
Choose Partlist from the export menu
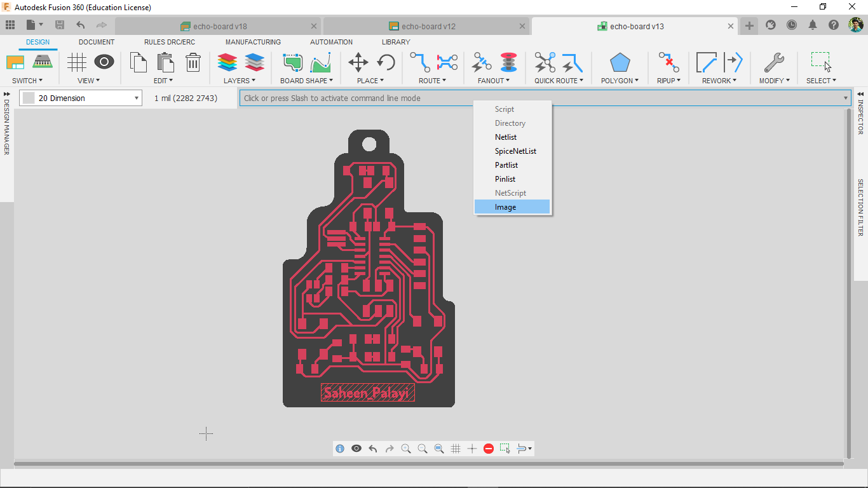512,165
